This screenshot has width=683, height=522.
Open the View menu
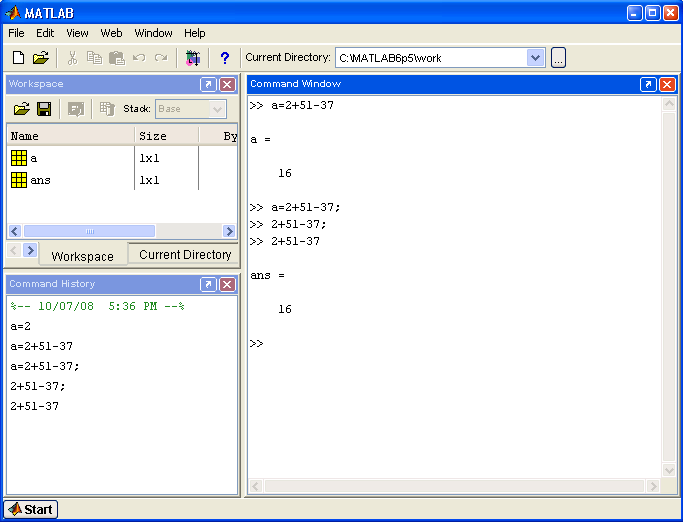(77, 33)
